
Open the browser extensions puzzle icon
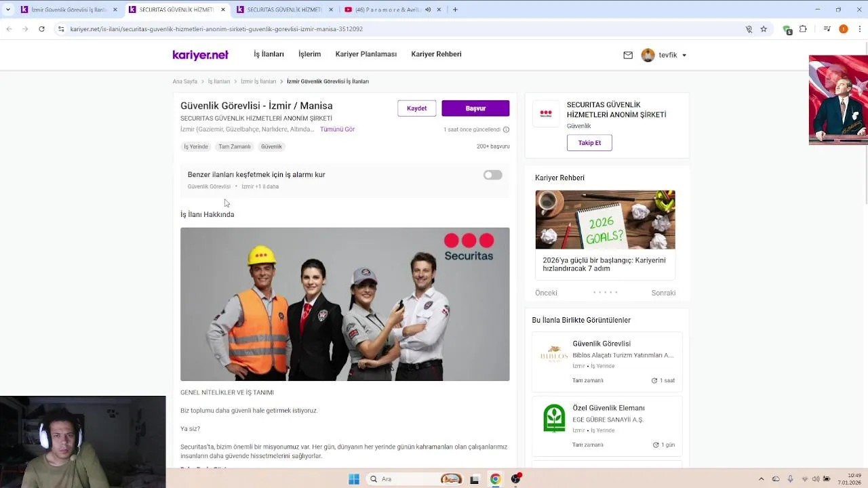(x=803, y=29)
